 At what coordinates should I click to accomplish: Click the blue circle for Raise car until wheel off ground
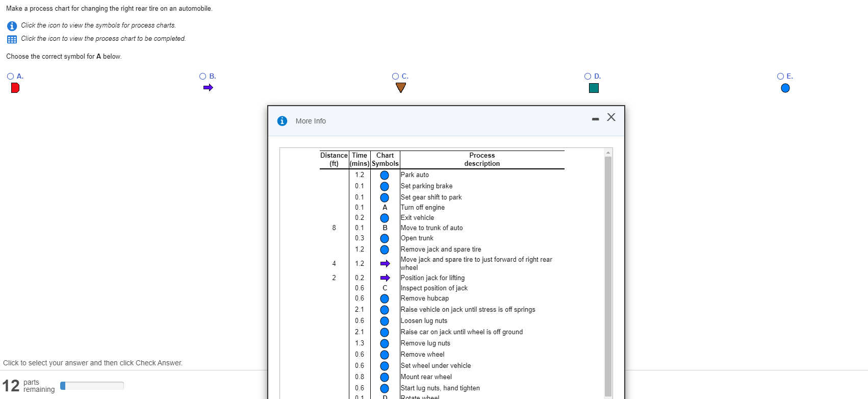[385, 332]
